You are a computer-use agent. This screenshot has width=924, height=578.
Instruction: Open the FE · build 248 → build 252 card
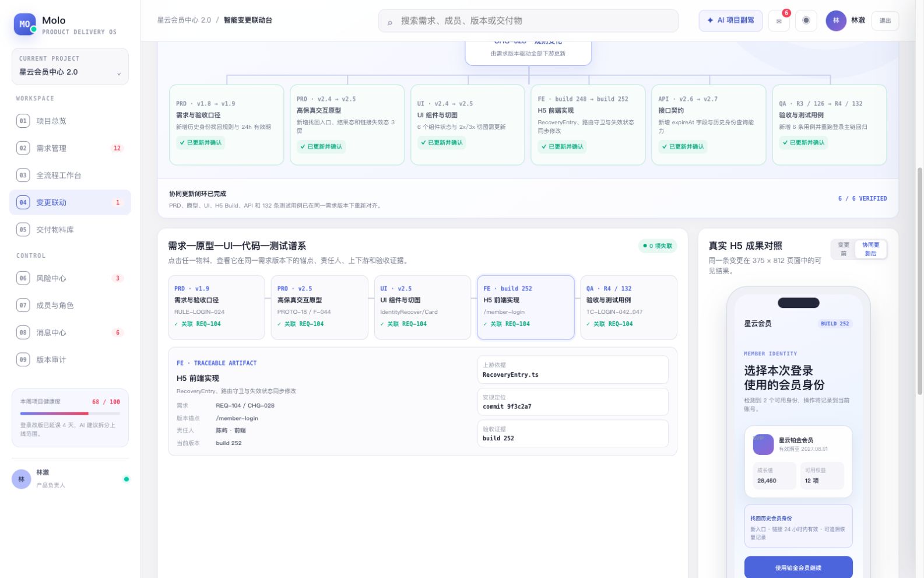588,125
